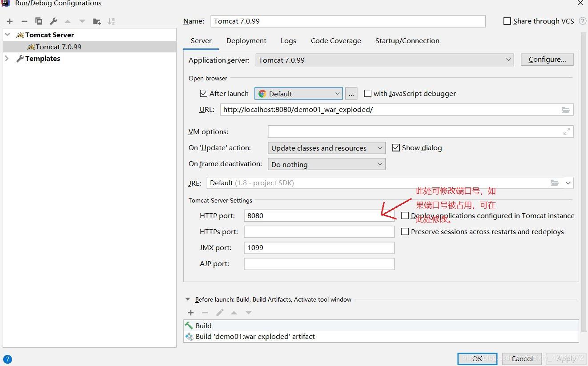Toggle the Show dialog checkbox

(x=396, y=147)
